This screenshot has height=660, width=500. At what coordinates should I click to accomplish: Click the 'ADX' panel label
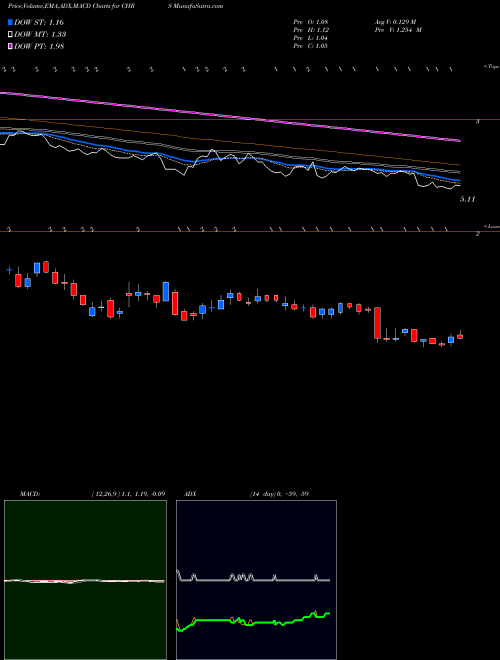190,494
